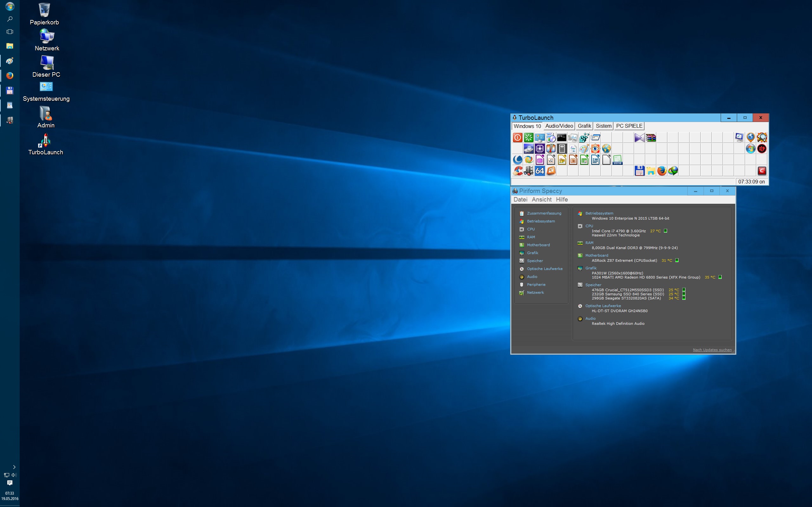
Task: Launch the red power shutdown icon
Action: pyautogui.click(x=517, y=138)
